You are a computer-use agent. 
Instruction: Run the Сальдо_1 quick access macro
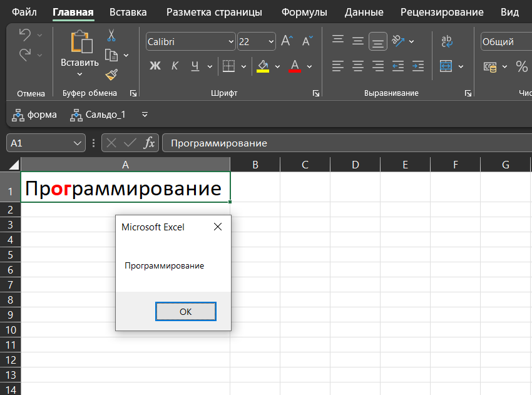click(x=98, y=115)
